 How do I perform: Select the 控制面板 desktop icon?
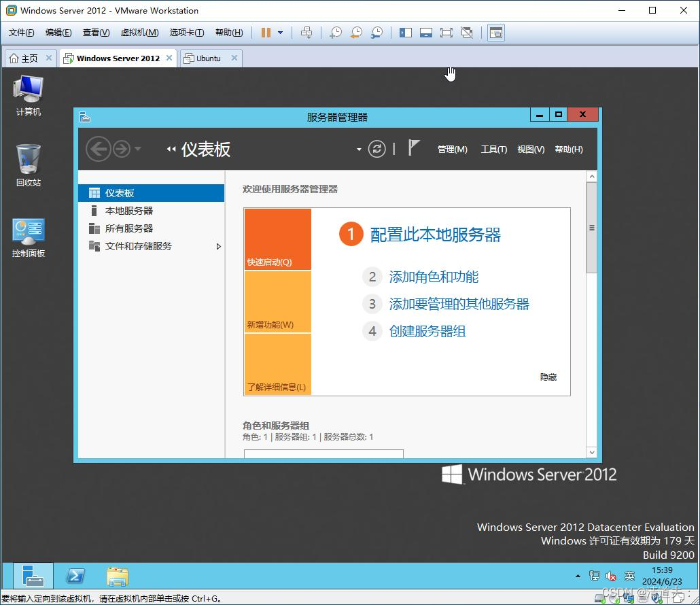point(28,237)
